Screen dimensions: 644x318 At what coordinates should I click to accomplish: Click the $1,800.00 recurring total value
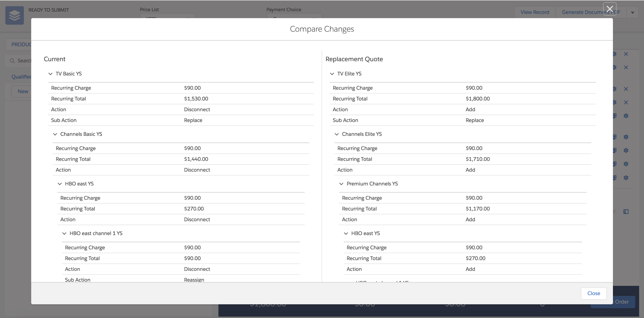click(478, 99)
